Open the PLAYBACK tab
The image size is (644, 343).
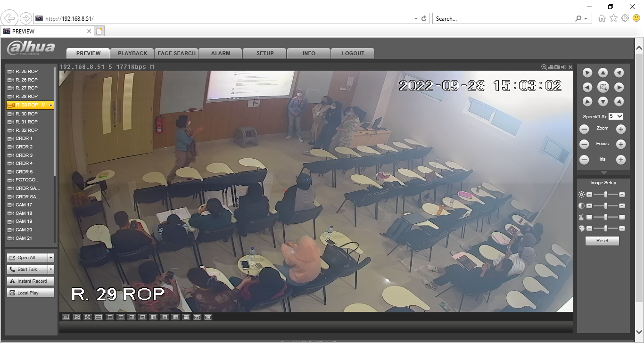pyautogui.click(x=132, y=53)
